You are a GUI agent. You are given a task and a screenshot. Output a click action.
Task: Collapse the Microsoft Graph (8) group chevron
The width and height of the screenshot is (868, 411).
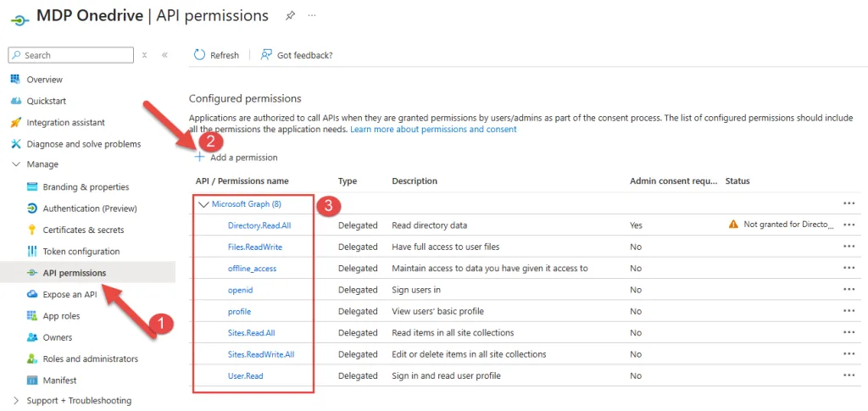[203, 204]
